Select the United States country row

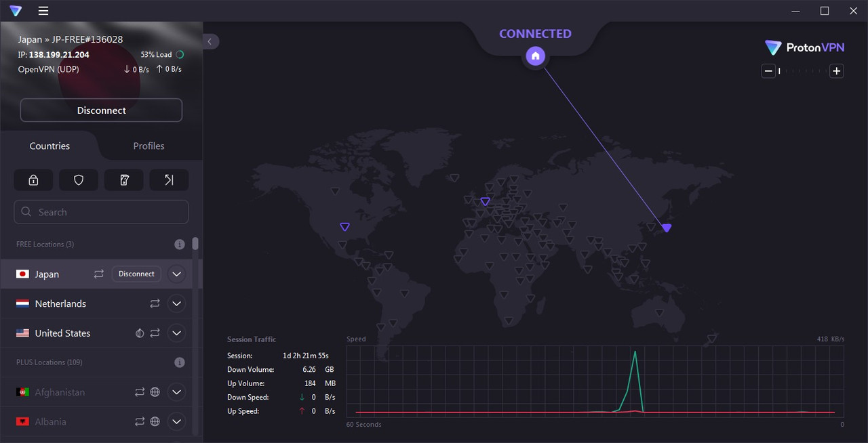[96, 333]
